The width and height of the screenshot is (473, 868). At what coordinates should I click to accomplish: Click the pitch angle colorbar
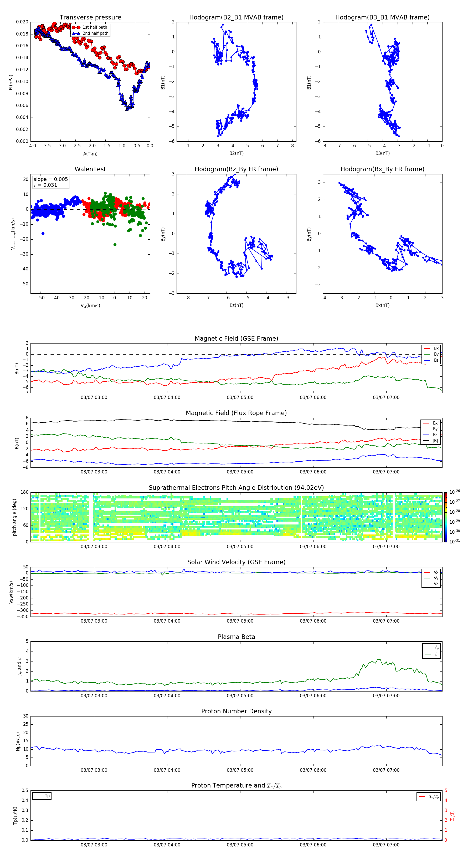[x=446, y=517]
